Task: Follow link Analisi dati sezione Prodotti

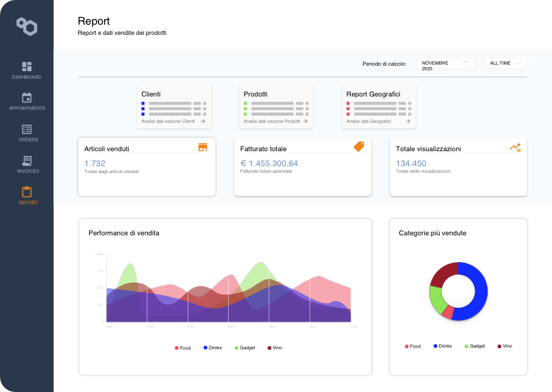Action: pos(272,121)
